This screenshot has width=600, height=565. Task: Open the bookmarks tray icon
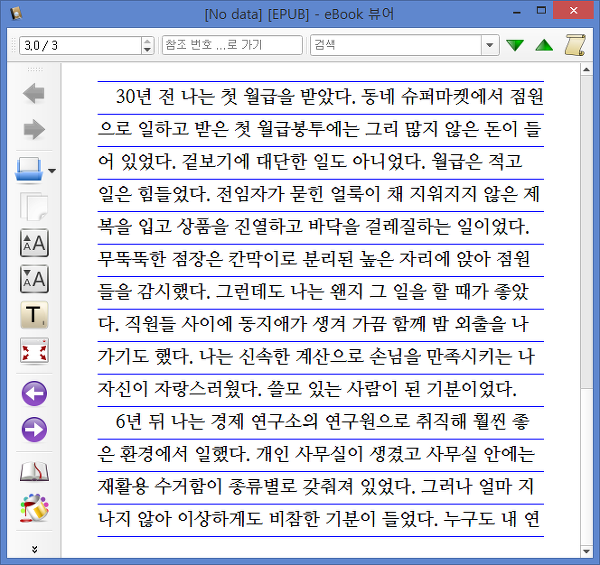tap(29, 169)
